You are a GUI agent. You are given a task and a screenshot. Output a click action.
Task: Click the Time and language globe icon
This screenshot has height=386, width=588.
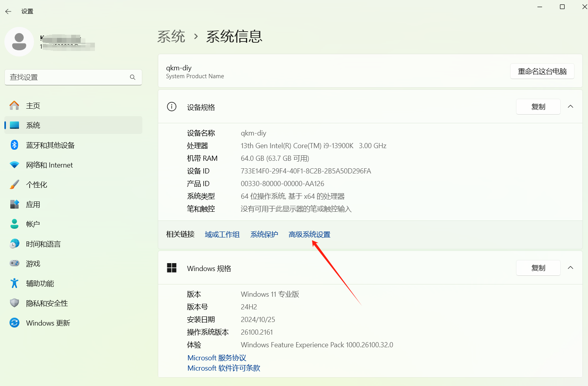[14, 244]
